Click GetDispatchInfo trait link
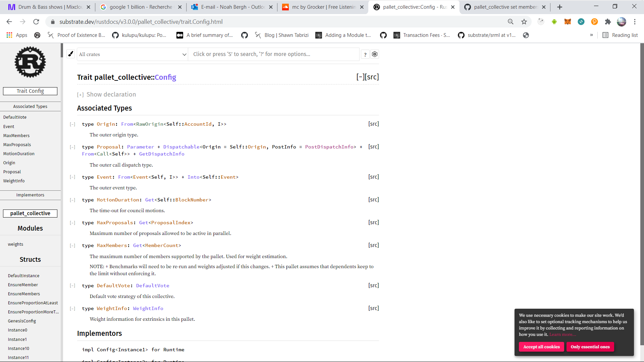 (162, 154)
